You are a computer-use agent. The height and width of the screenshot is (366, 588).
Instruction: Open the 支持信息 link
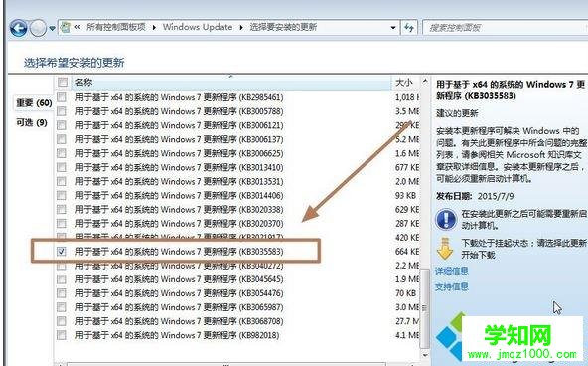(451, 287)
